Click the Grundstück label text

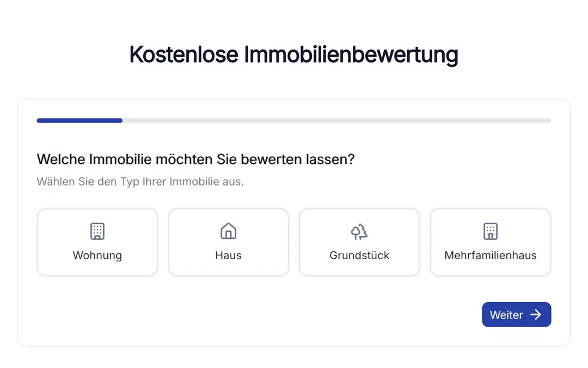359,255
